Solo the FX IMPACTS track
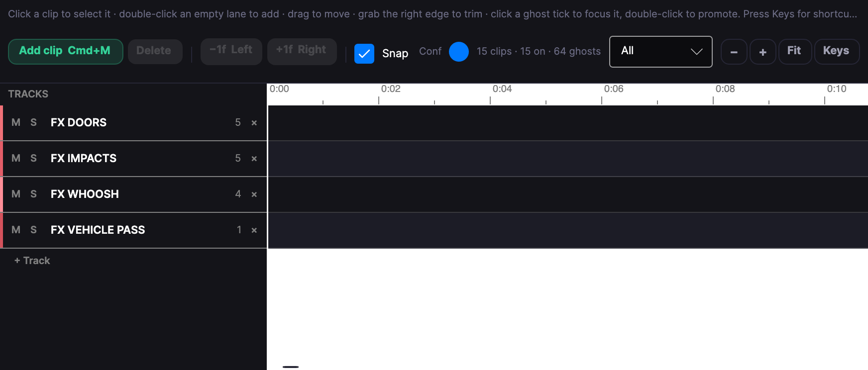Screen dimensions: 868x370 pos(33,158)
